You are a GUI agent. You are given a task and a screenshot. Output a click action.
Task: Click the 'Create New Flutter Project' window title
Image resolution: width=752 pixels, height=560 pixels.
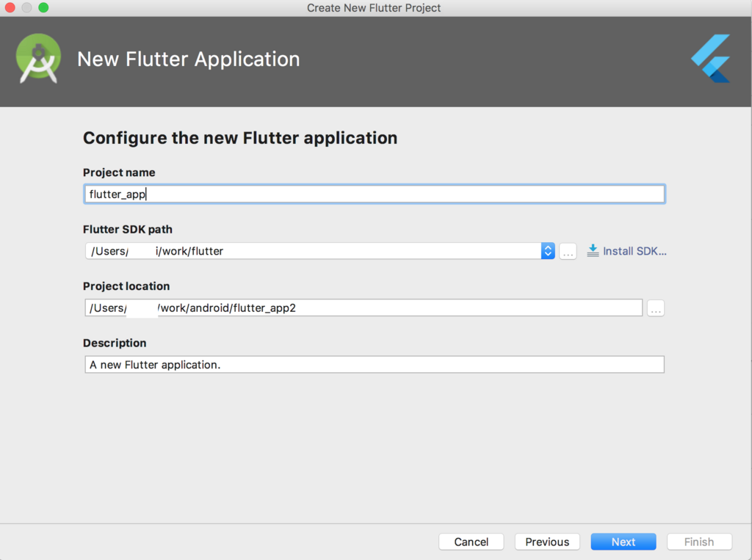coord(374,7)
